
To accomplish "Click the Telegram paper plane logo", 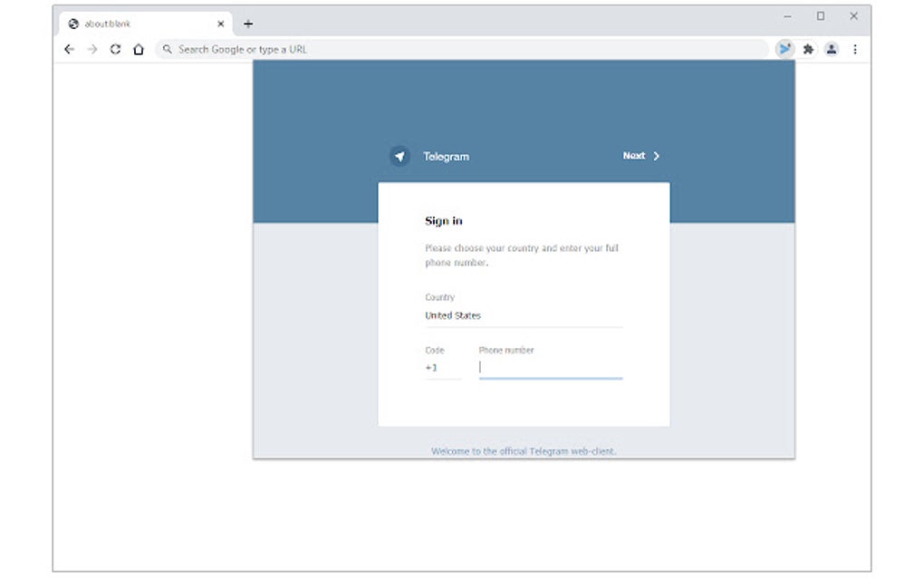I will pos(399,156).
